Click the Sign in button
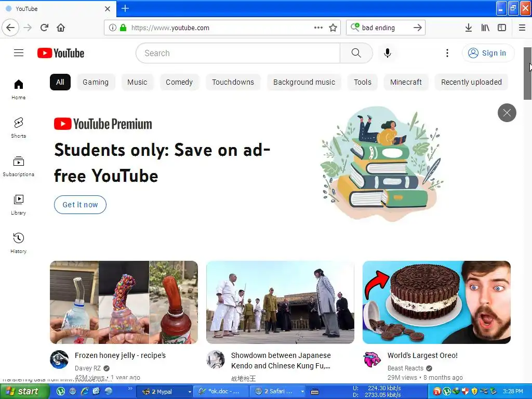Screen dimensions: 532x399 pos(488,53)
